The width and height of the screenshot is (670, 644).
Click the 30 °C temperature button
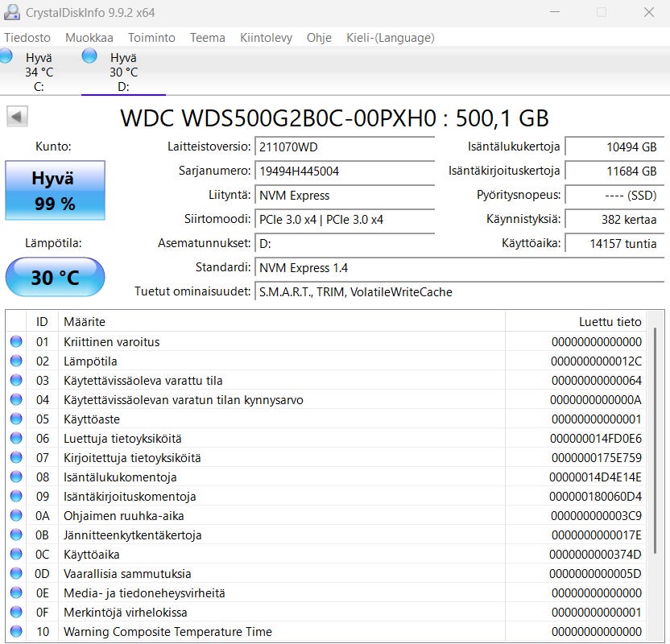click(55, 277)
